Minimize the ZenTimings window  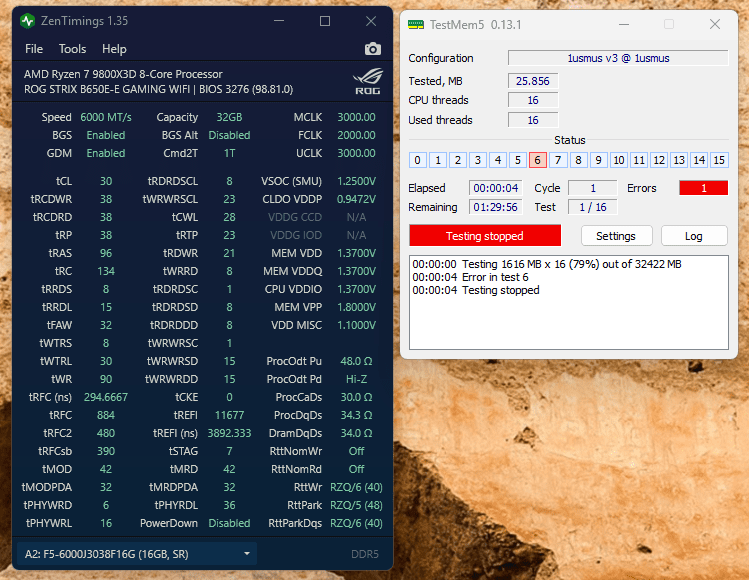pyautogui.click(x=279, y=21)
